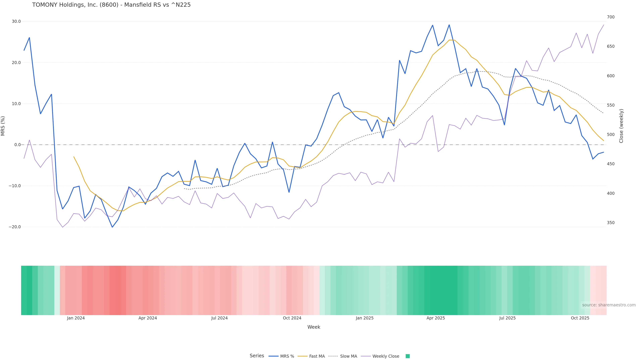The height and width of the screenshot is (362, 644).
Task: Click the dotted Slow MA legend line icon
Action: tap(333, 356)
